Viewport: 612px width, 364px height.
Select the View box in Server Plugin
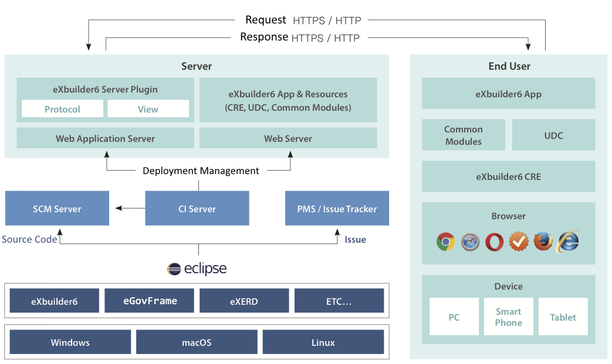click(148, 109)
